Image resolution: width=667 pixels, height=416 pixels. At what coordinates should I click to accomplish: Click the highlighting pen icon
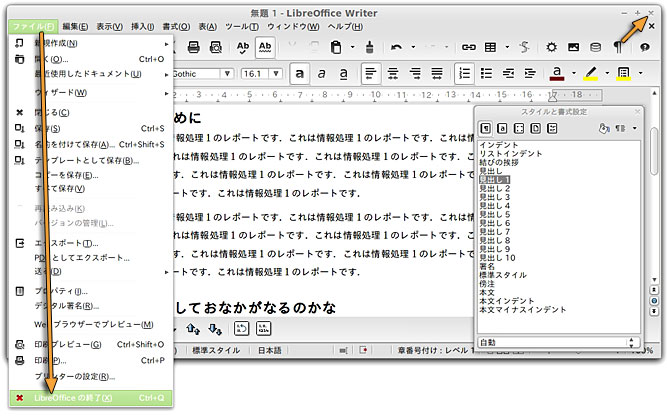[590, 73]
